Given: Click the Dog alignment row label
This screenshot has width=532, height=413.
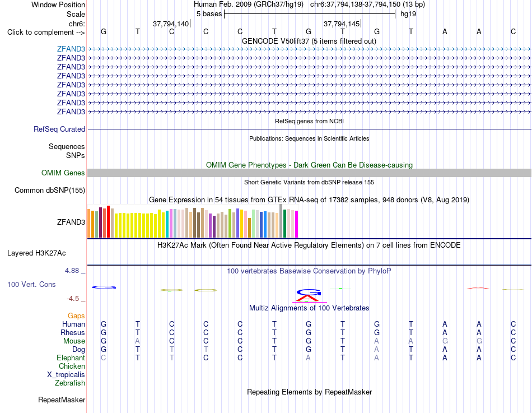Looking at the screenshot, I should click(x=78, y=350).
